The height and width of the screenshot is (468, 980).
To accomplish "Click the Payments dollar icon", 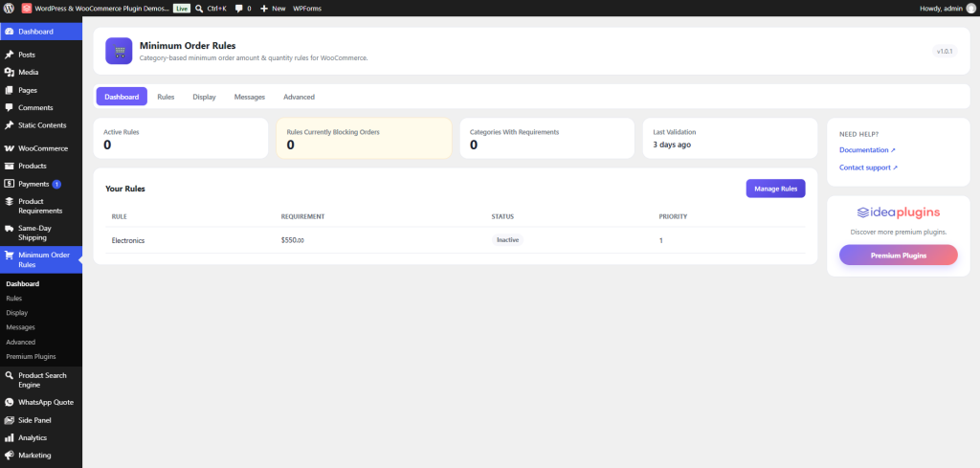I will tap(10, 184).
